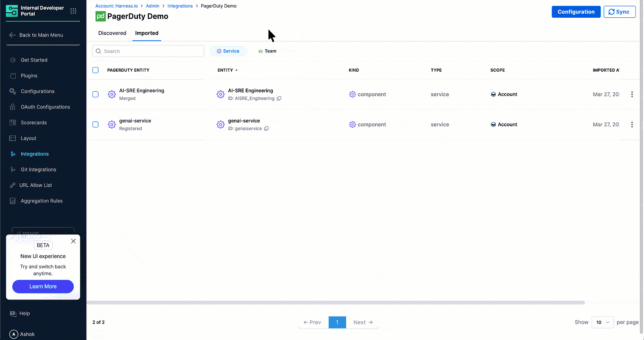This screenshot has height=340, width=644.
Task: Open the per page count dropdown
Action: coord(602,322)
